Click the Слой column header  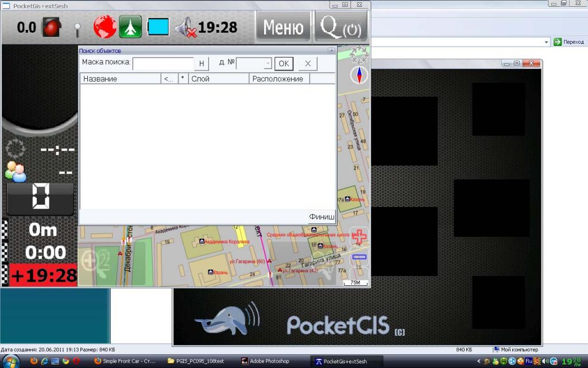219,79
